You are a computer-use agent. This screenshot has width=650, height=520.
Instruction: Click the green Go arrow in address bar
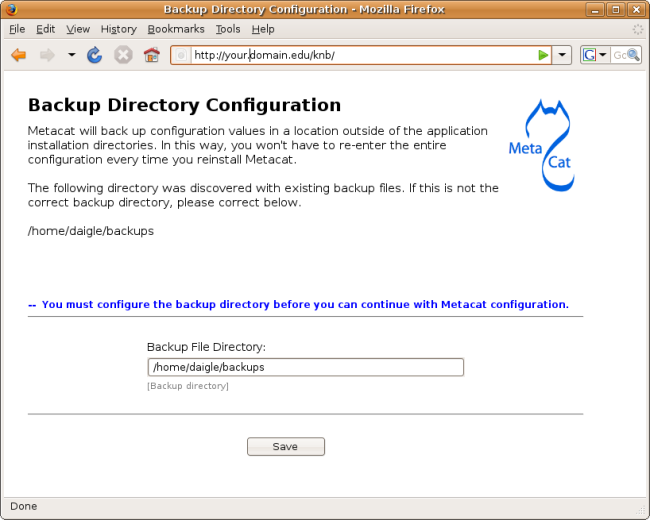point(543,55)
